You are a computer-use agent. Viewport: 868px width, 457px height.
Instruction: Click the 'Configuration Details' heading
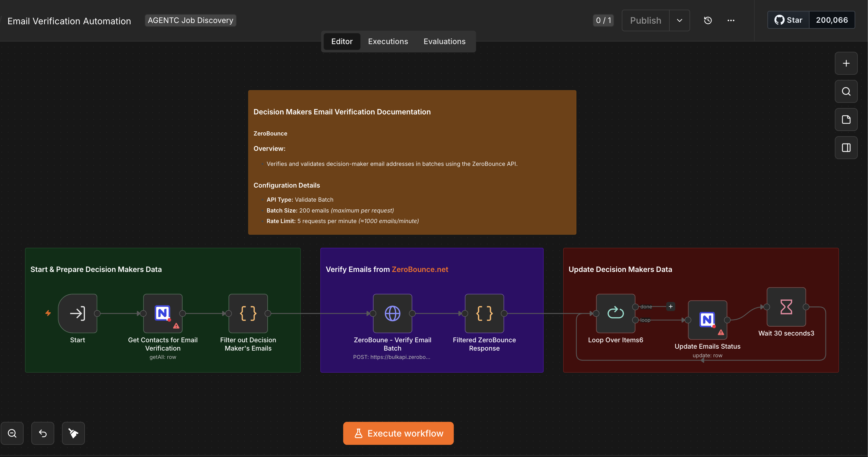[287, 185]
